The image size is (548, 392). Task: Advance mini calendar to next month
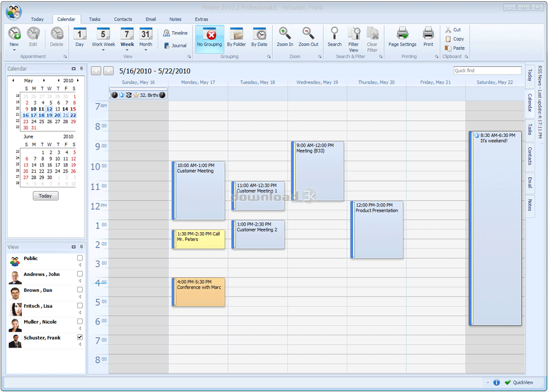(44, 80)
